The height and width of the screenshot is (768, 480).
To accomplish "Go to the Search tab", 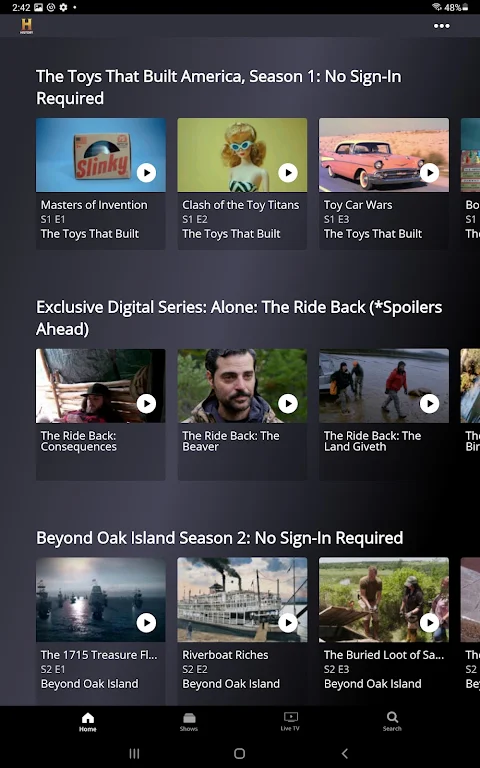I will pyautogui.click(x=392, y=722).
